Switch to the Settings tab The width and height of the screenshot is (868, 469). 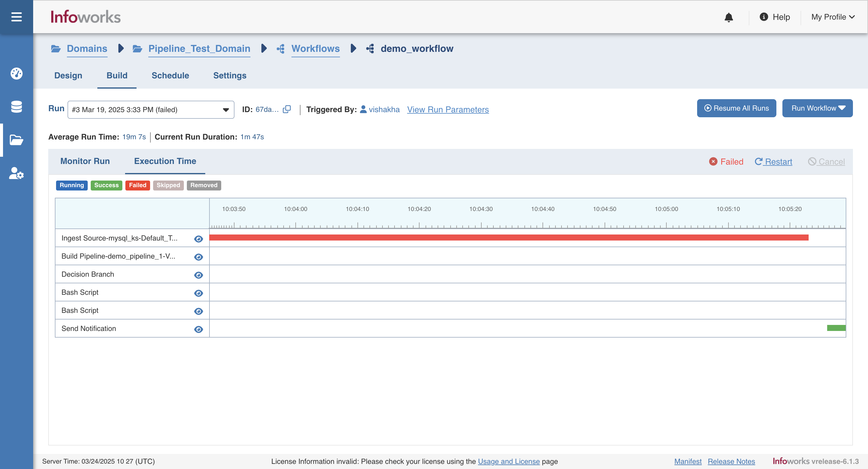(230, 75)
